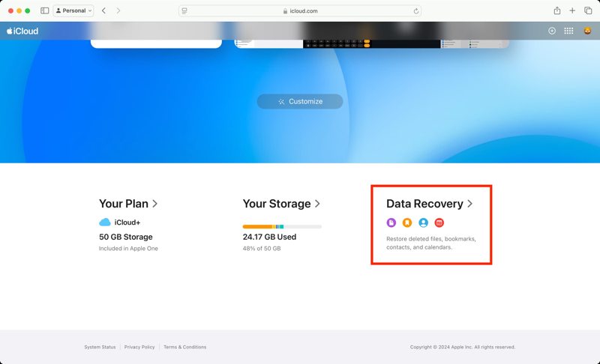Open the Your Plan heading
The height and width of the screenshot is (364, 600).
(124, 204)
